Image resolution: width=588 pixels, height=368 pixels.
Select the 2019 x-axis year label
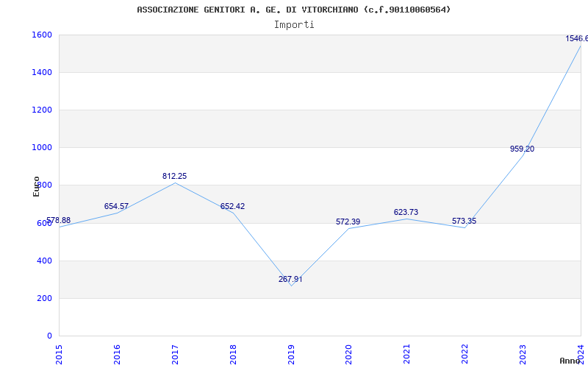(290, 354)
